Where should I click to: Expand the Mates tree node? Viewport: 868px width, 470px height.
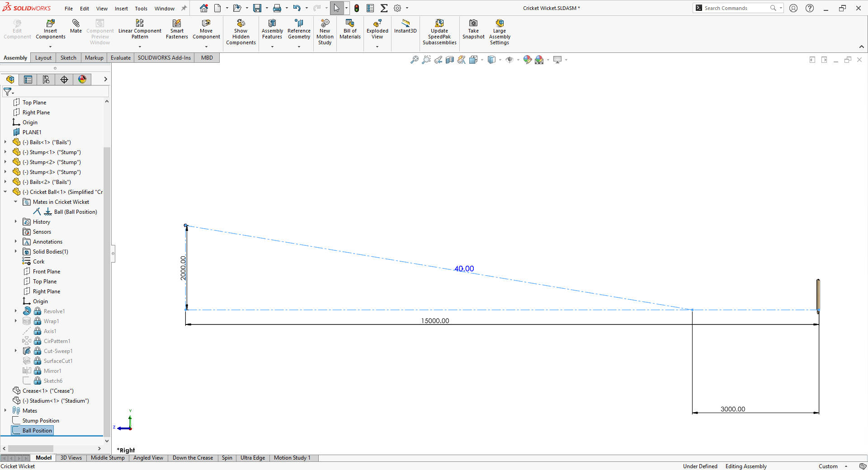5,410
